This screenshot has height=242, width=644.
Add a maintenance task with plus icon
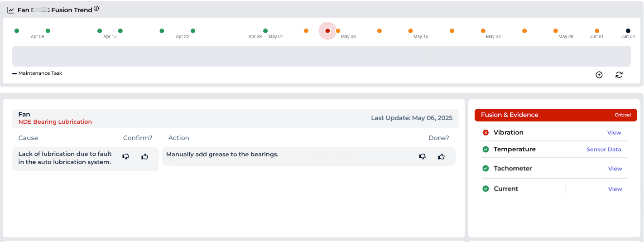[599, 75]
